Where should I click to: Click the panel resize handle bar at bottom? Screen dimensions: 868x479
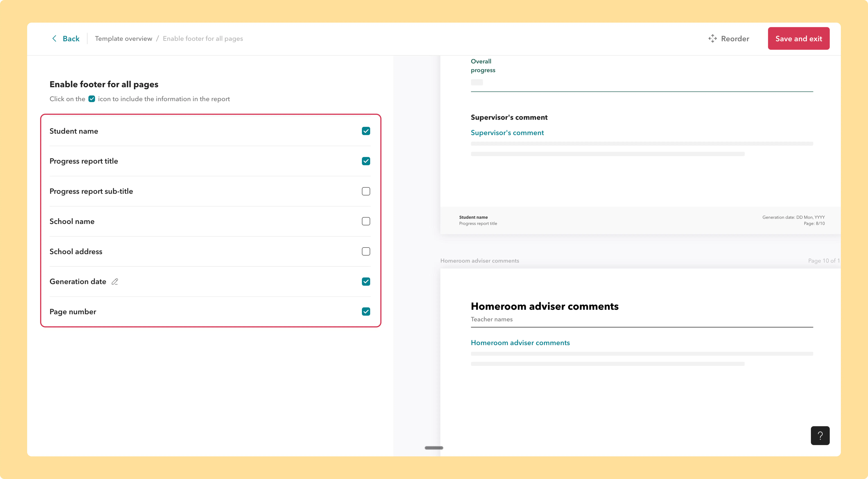(434, 448)
